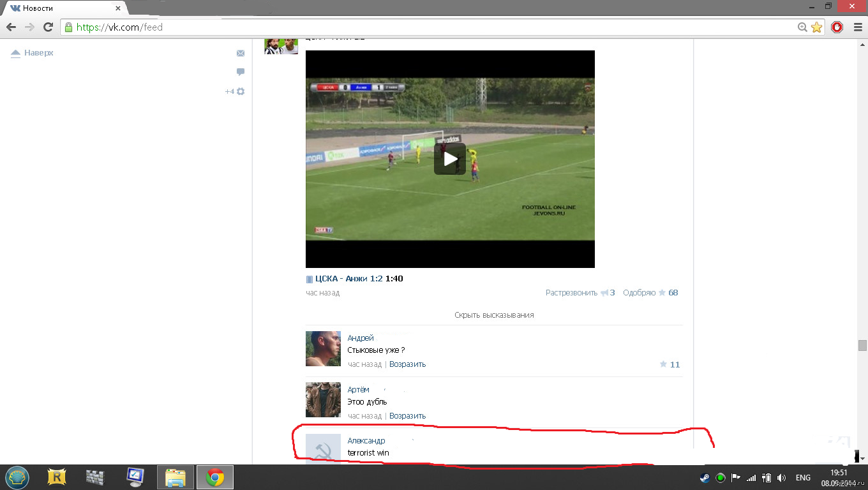The width and height of the screenshot is (868, 490).
Task: Play the ЦСКА - Анжи video
Action: [450, 159]
